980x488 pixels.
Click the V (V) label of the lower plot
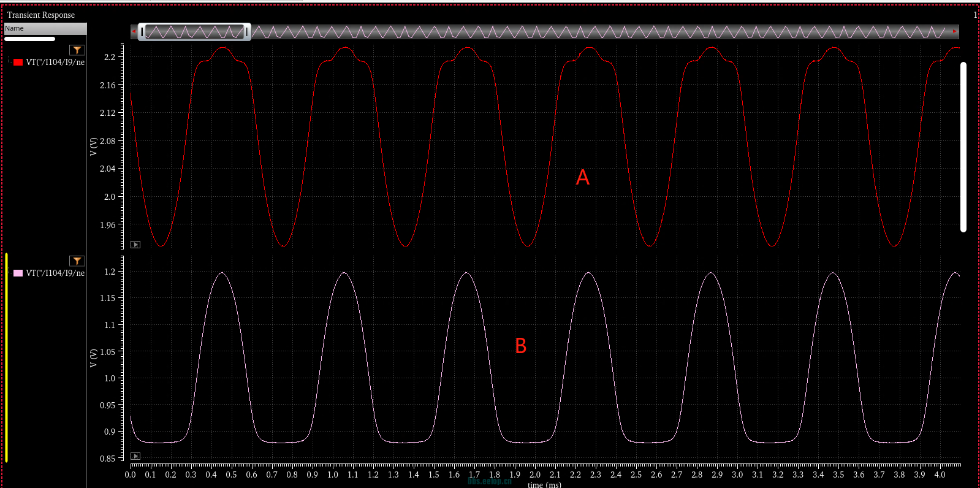[93, 358]
